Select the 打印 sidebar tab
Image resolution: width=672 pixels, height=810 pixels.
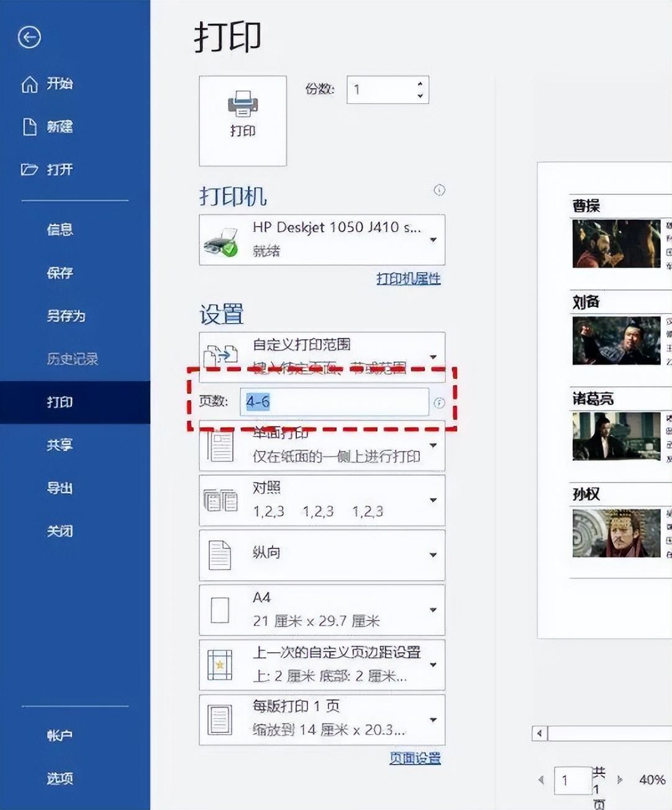point(75,402)
